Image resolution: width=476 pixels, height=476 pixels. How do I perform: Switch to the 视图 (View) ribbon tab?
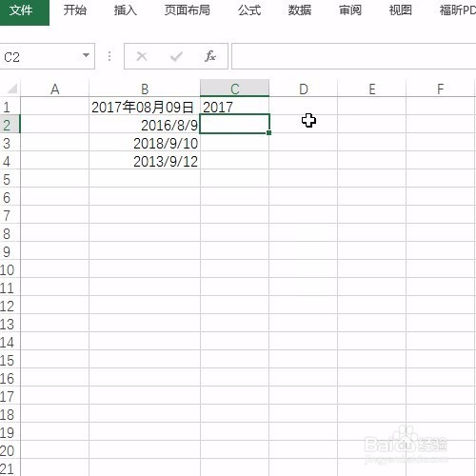[x=401, y=10]
